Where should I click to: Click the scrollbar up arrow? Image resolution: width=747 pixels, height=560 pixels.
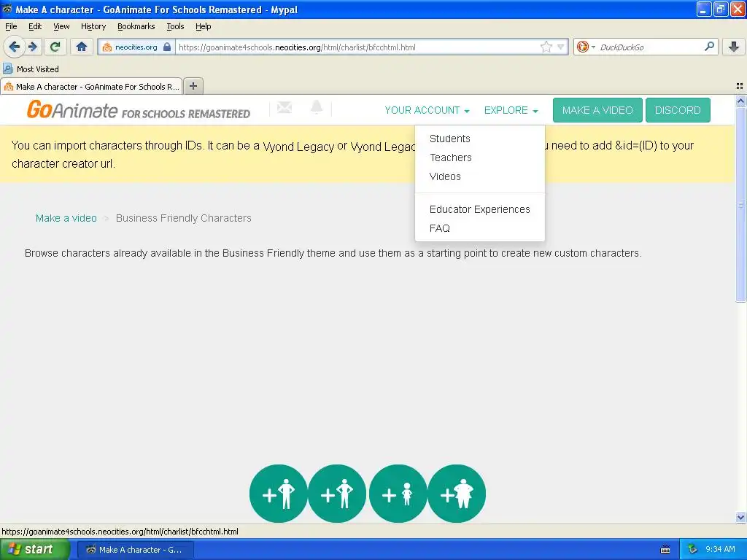[740, 101]
